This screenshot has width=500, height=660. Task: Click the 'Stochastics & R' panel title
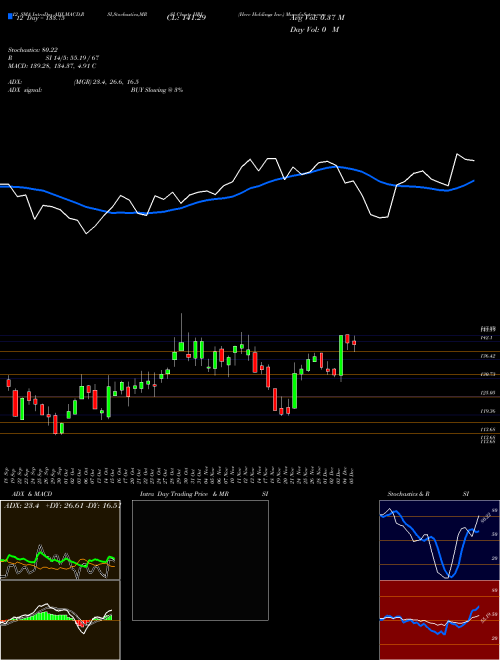pos(409,494)
